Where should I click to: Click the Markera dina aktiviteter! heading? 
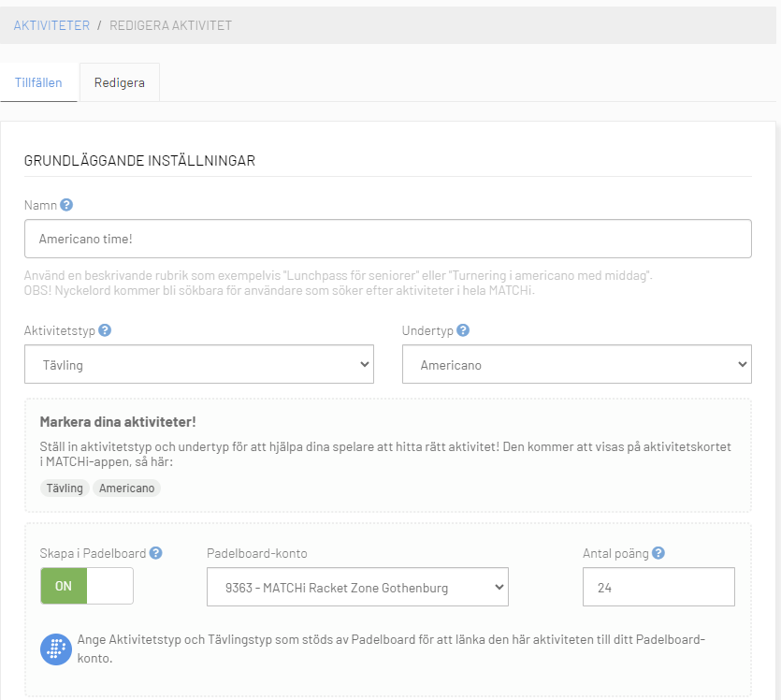(x=118, y=422)
